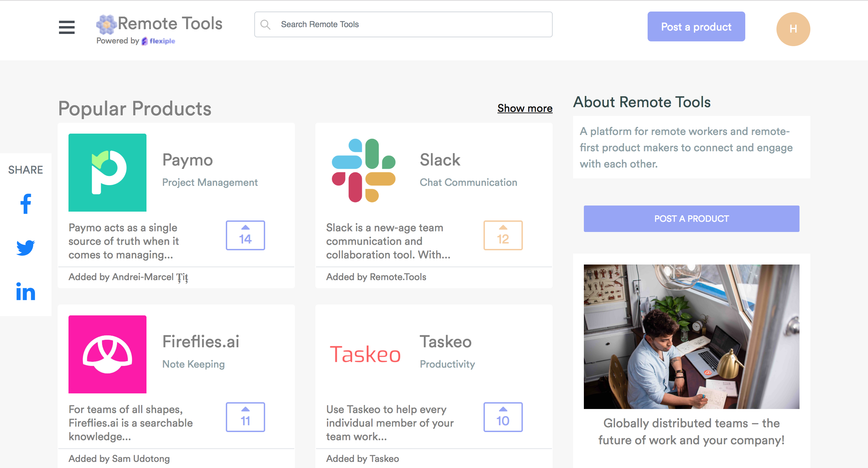Open globally distributed teams article image
Image resolution: width=868 pixels, height=468 pixels.
691,336
